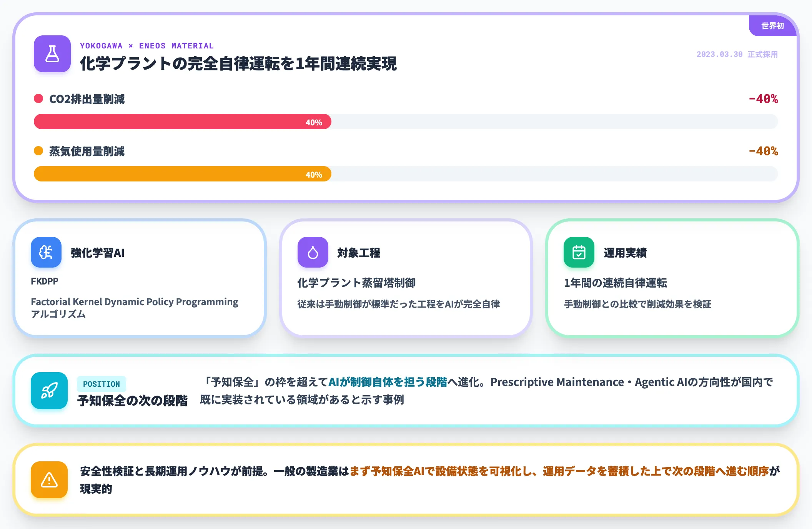Click the purple droplet icon for 対象工程

[x=313, y=252]
